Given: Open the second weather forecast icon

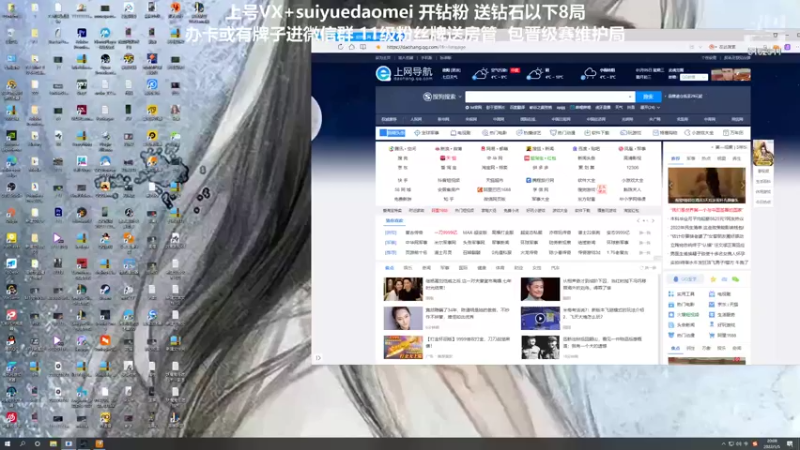Looking at the screenshot, I should point(534,74).
